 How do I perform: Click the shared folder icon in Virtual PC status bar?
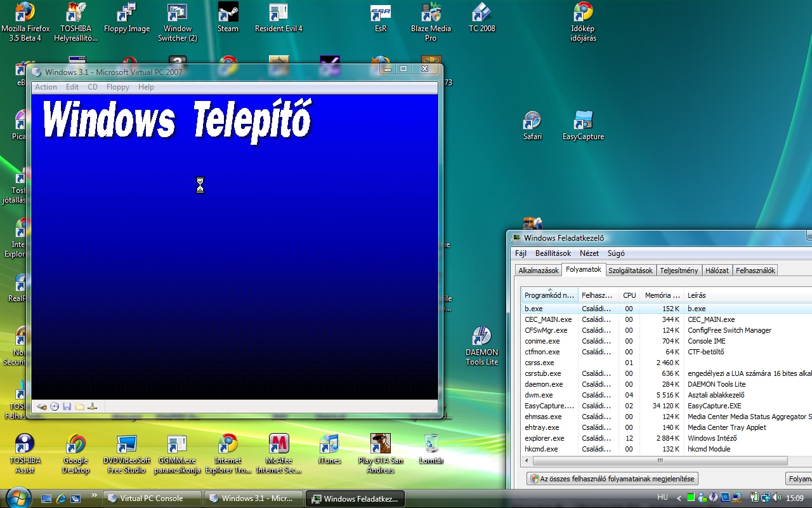pos(79,406)
